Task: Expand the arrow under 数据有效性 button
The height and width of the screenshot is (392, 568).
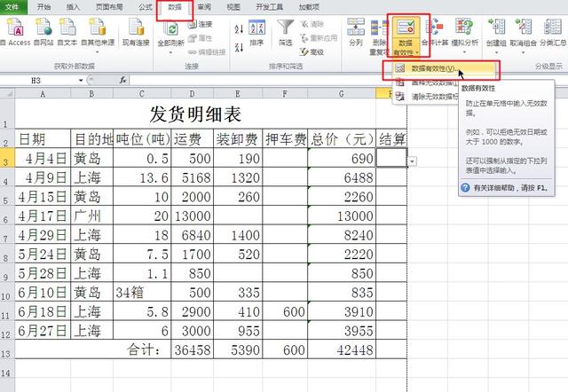Action: pos(417,53)
